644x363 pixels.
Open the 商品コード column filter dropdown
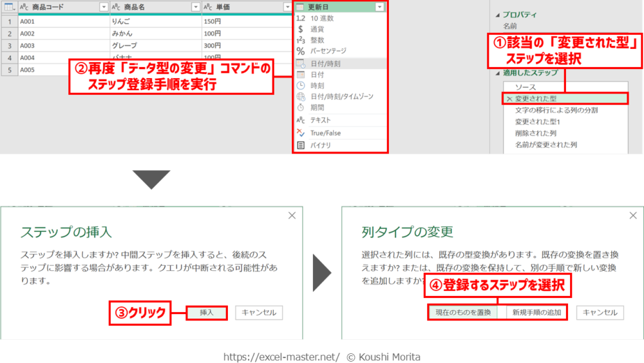tap(104, 6)
